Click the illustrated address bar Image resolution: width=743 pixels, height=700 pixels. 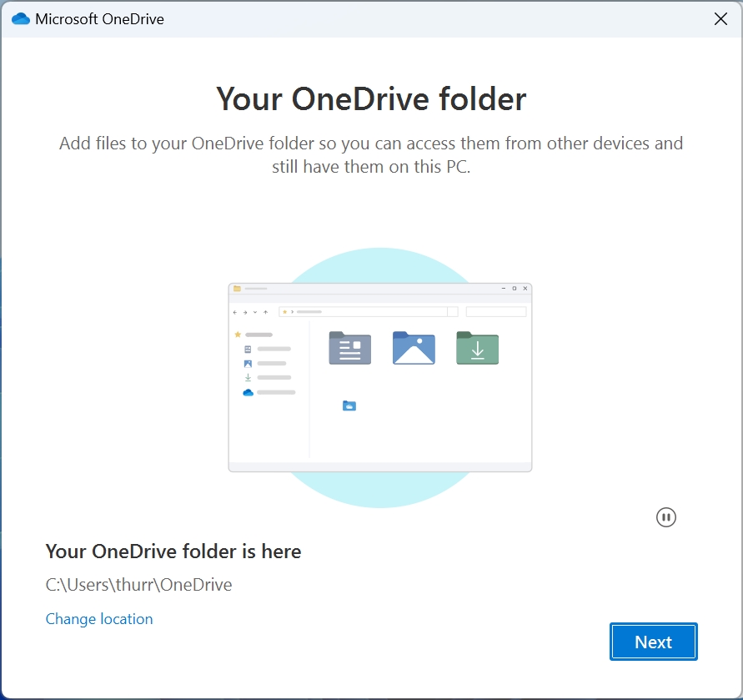tap(367, 312)
